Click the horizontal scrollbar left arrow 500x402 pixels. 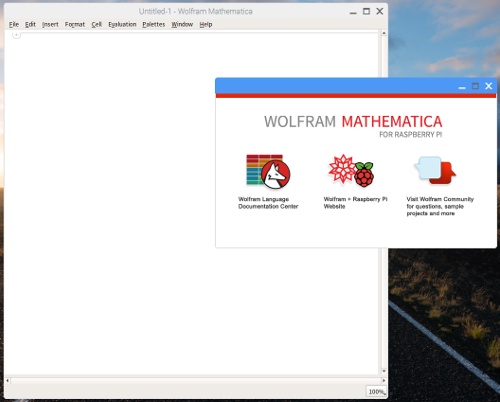click(7, 380)
